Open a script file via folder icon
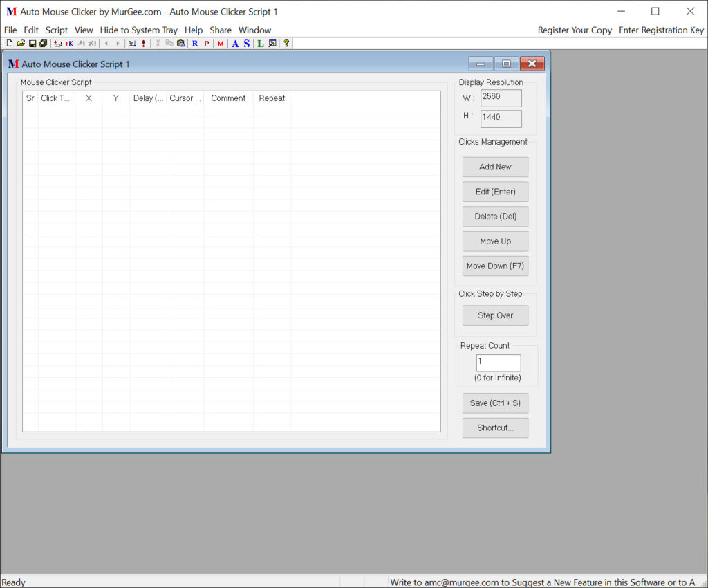The image size is (708, 588). click(x=21, y=44)
